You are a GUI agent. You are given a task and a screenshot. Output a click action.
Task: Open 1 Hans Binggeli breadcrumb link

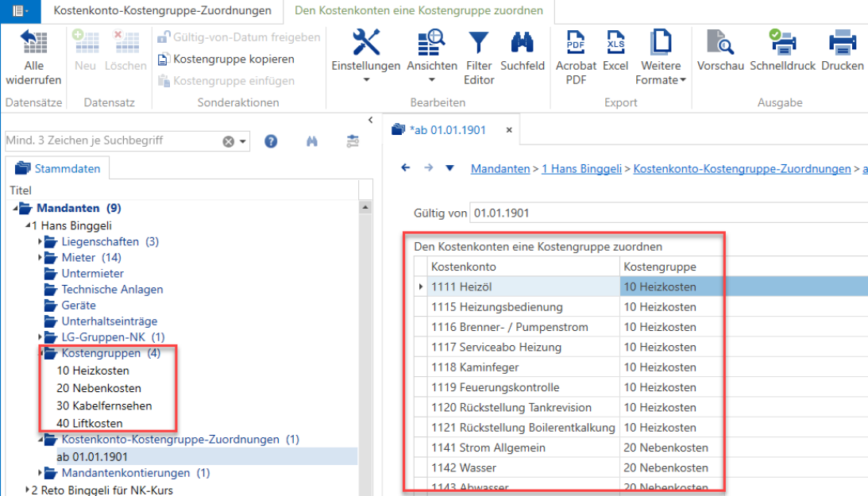point(581,169)
